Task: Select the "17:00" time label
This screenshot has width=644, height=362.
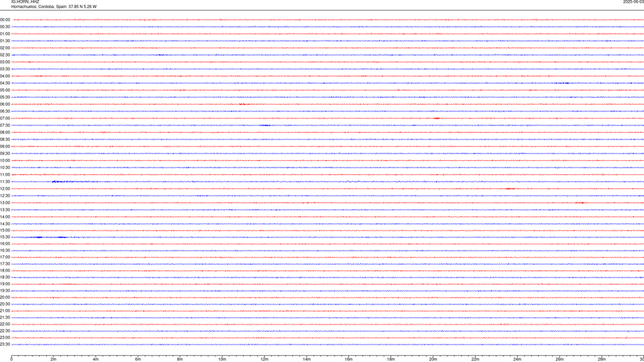Action: pos(5,257)
